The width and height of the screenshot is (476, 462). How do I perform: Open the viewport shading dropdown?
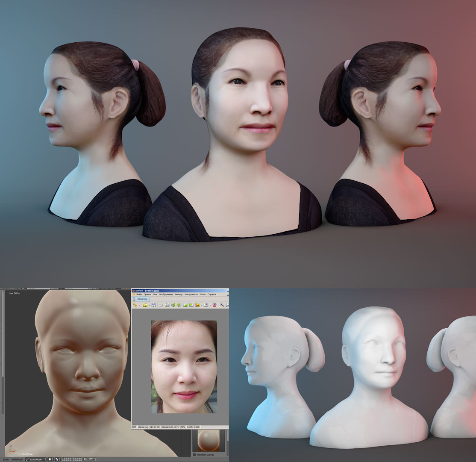pos(51,459)
